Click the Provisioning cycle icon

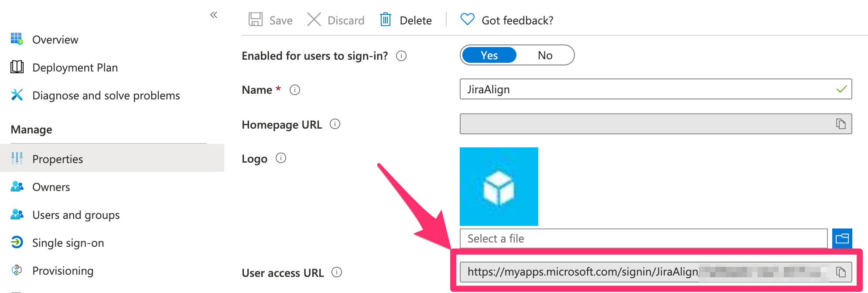(17, 270)
